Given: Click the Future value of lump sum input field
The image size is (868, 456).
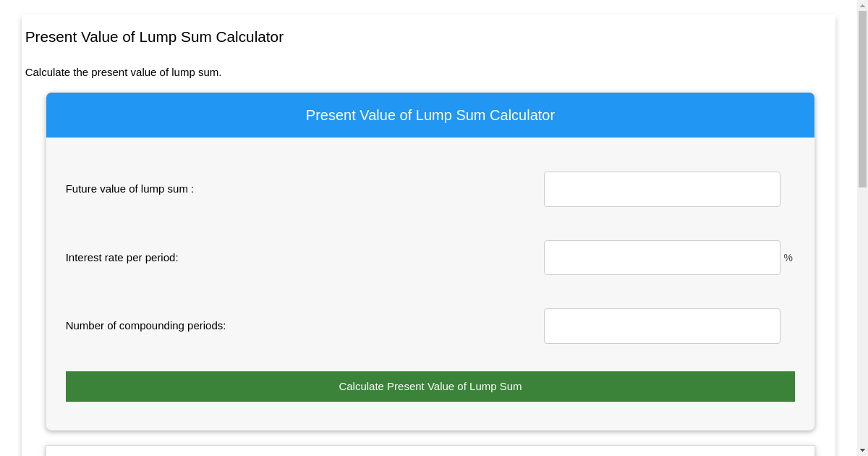Looking at the screenshot, I should tap(662, 189).
